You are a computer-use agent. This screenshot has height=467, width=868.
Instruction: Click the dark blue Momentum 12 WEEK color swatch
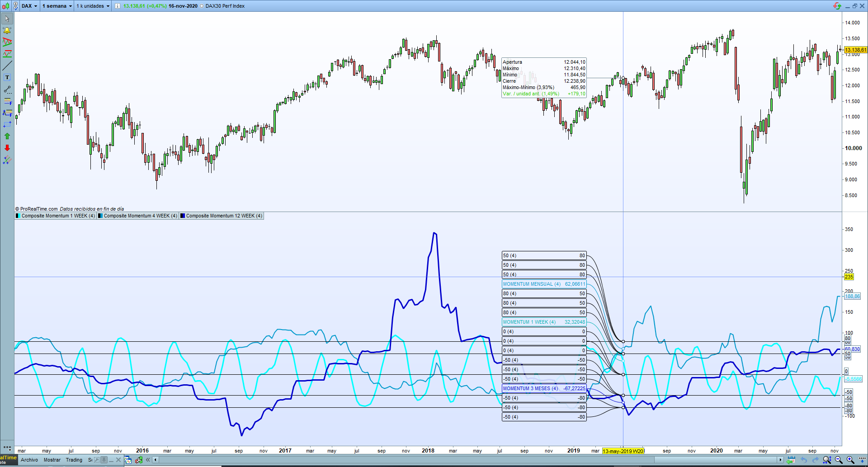pos(183,216)
